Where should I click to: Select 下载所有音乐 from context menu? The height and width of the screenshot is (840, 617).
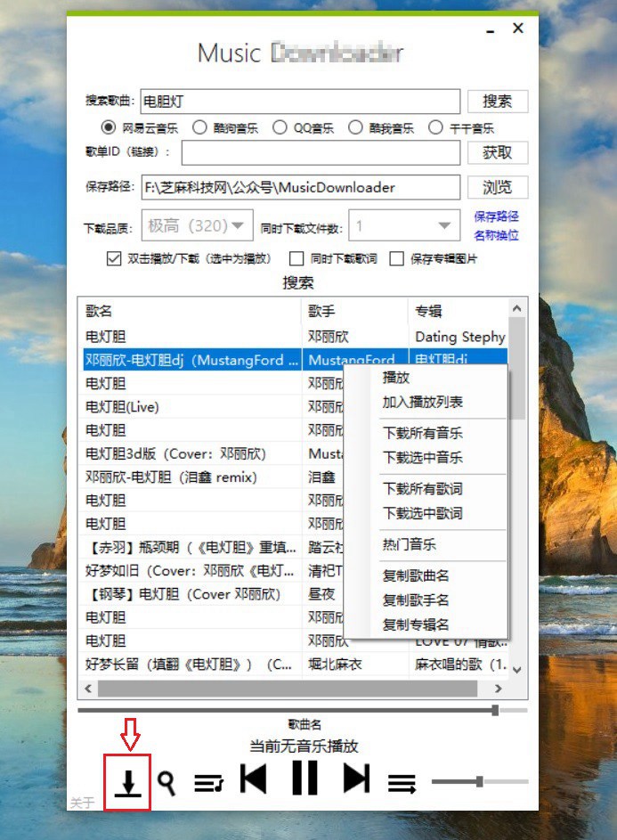(422, 433)
